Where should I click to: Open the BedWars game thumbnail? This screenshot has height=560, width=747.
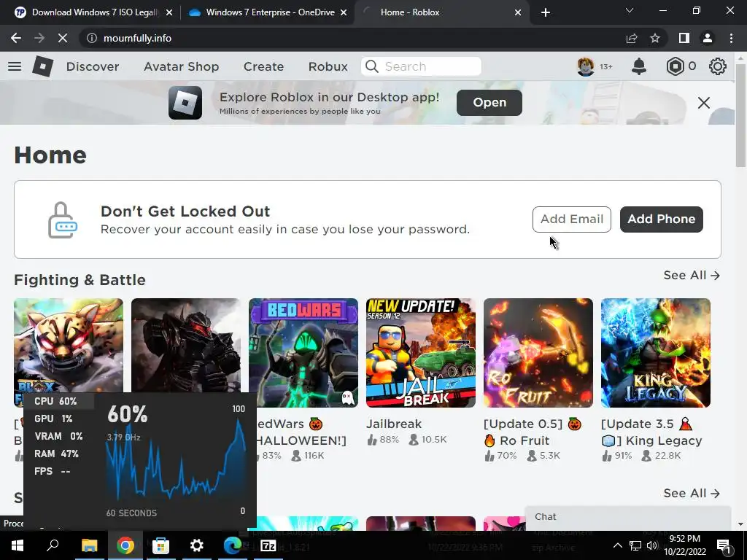[303, 353]
